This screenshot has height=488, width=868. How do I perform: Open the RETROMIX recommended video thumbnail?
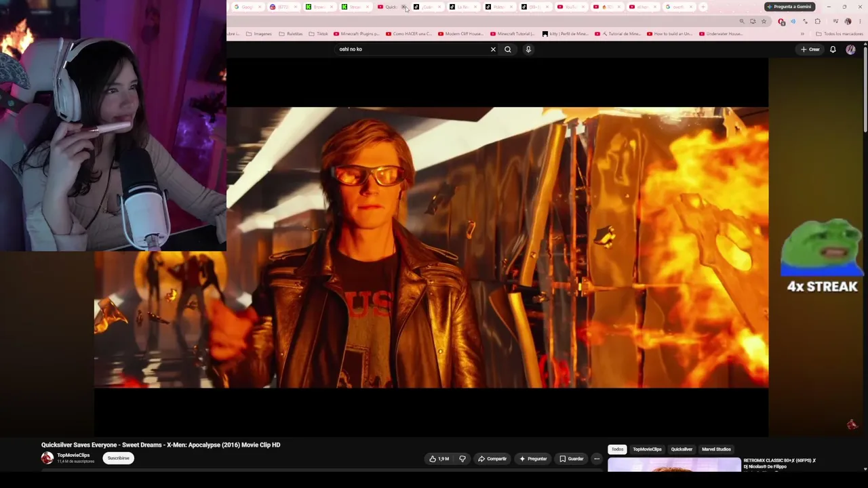coord(674,464)
